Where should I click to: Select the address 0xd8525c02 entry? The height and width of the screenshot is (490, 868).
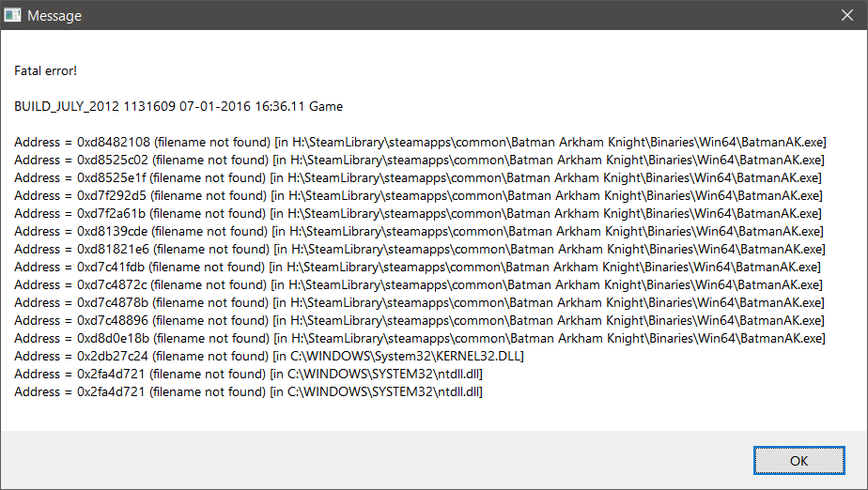(x=418, y=160)
